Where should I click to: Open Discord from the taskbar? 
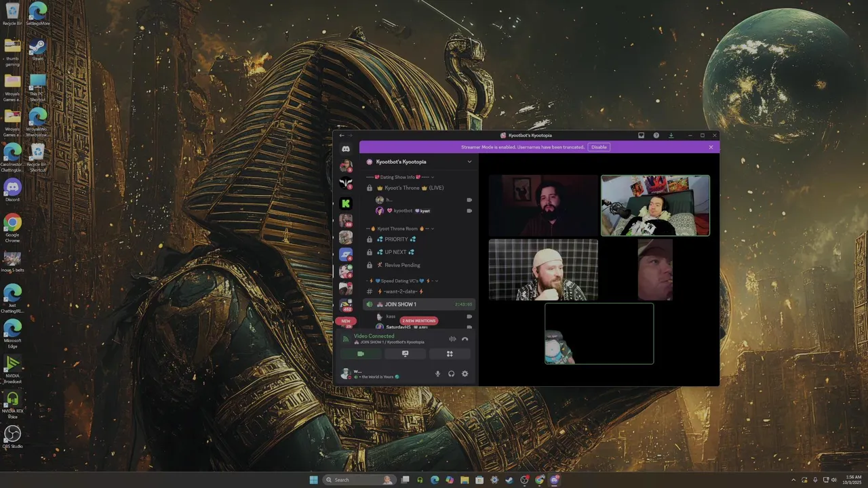(x=555, y=480)
